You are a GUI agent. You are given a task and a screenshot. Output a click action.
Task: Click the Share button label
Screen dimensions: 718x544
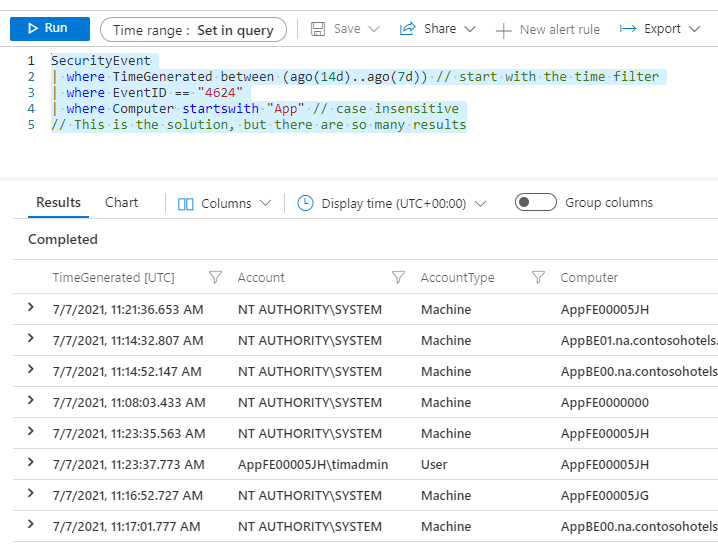click(440, 29)
